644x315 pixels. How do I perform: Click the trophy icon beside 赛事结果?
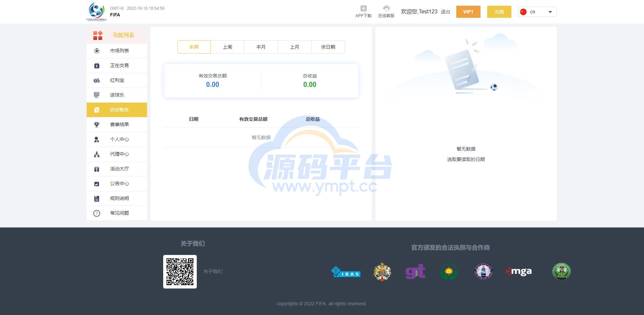tap(97, 125)
